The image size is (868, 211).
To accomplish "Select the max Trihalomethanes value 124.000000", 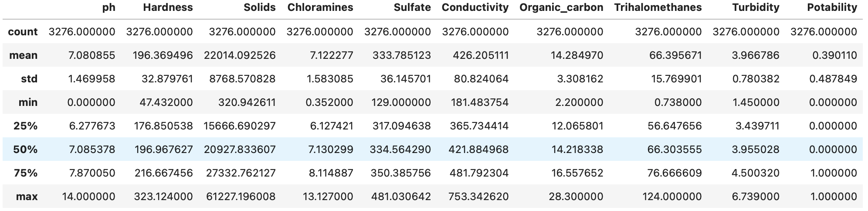I will tap(672, 197).
